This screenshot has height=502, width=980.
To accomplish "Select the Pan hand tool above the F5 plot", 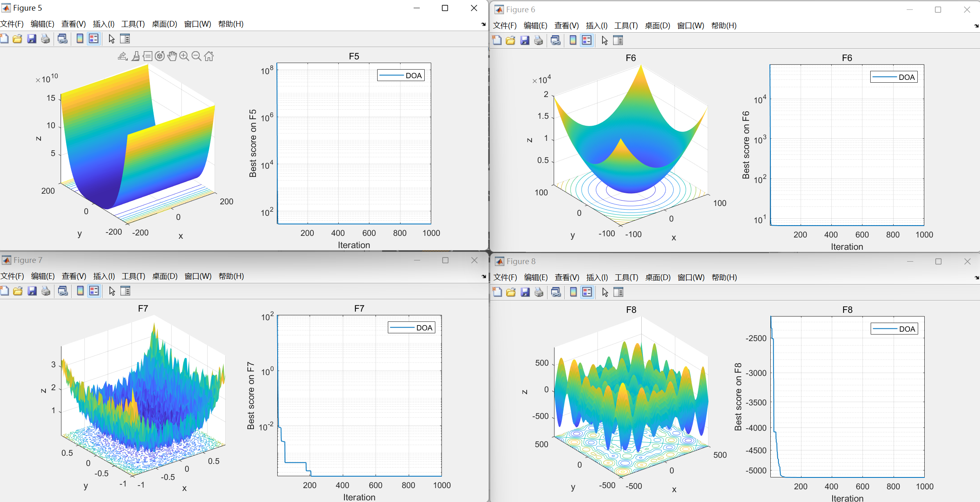I will 172,56.
